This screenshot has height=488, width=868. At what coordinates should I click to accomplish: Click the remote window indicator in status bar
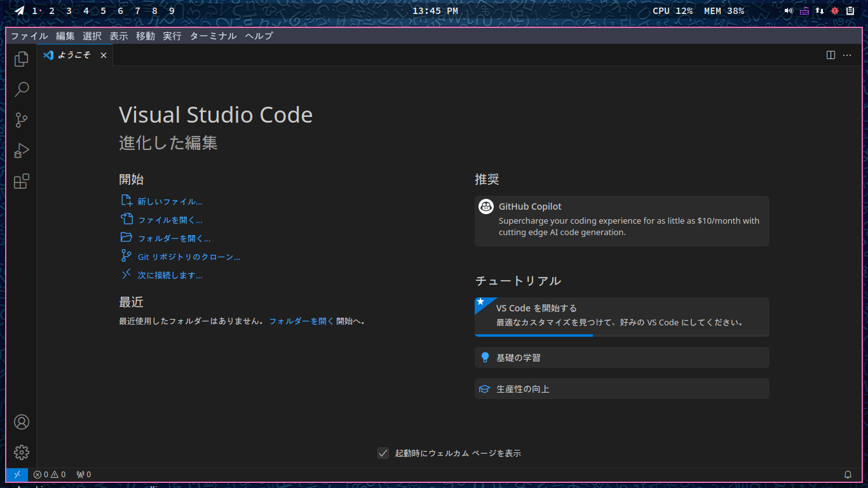point(17,474)
